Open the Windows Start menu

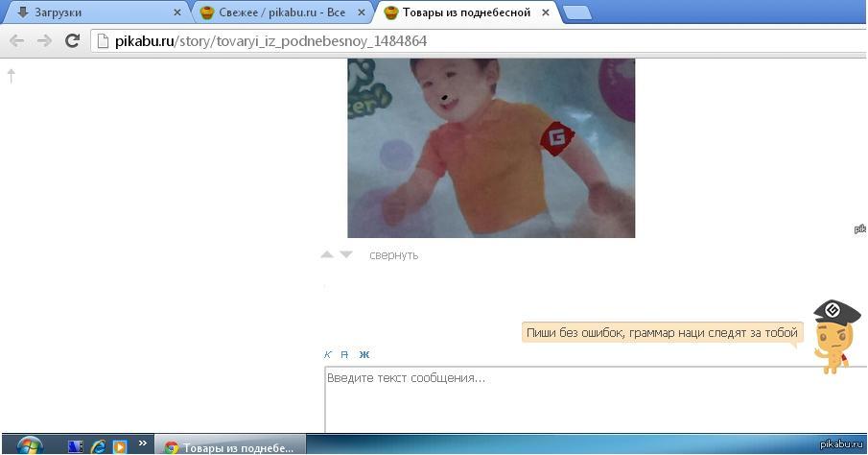[29, 445]
